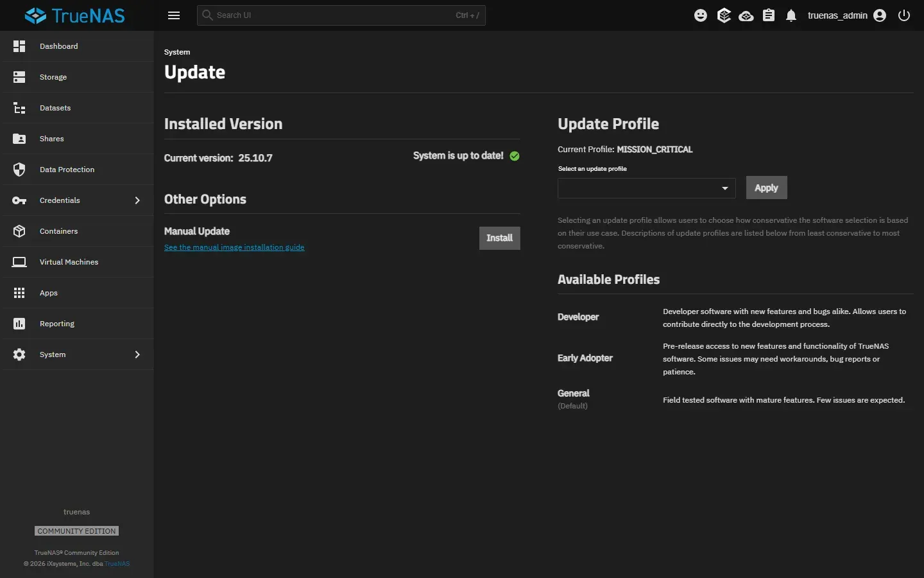Viewport: 924px width, 578px height.
Task: Click the search magnifier icon
Action: click(207, 15)
